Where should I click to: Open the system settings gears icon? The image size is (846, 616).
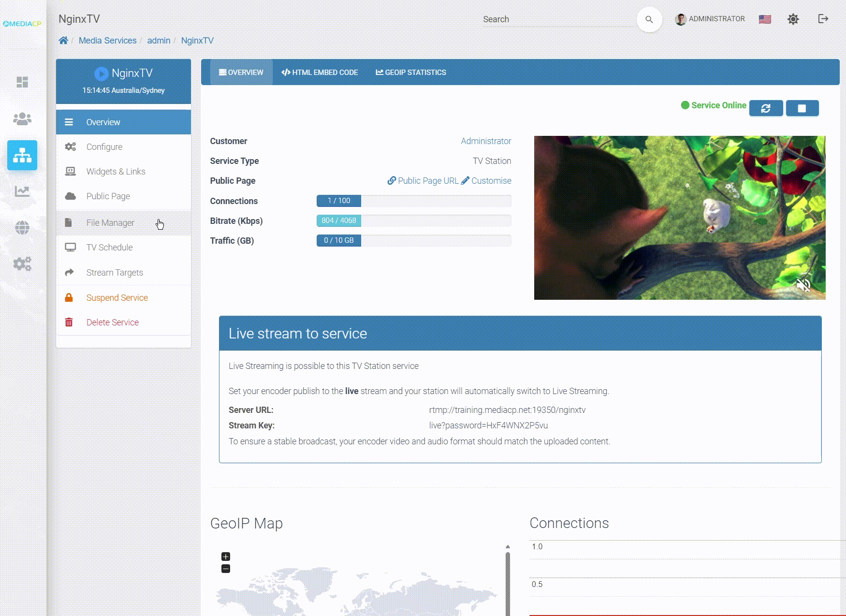22,264
